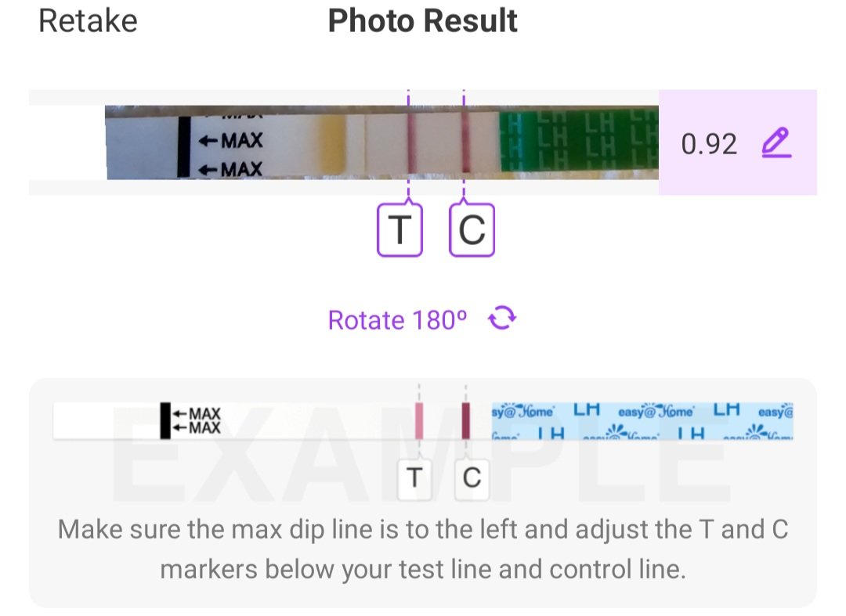Select the purple T marker box
The image size is (846, 616).
point(399,229)
